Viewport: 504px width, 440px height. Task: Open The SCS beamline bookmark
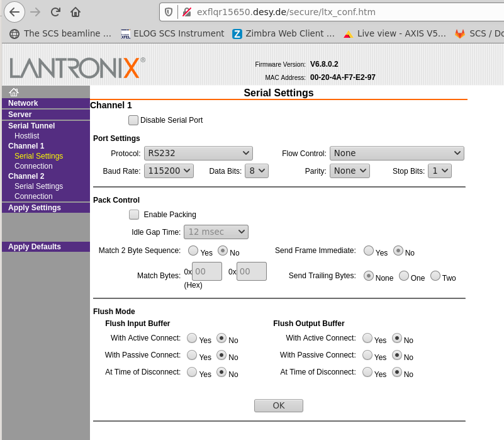(x=60, y=33)
